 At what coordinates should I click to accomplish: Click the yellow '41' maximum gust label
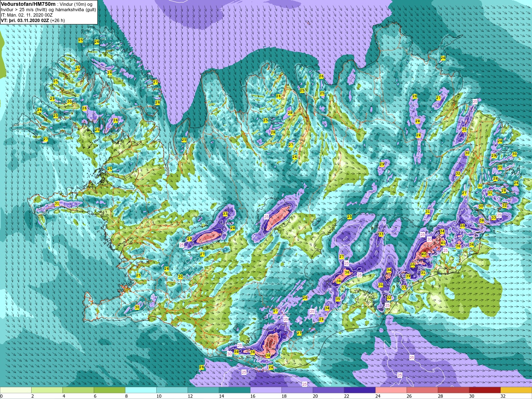click(x=443, y=243)
